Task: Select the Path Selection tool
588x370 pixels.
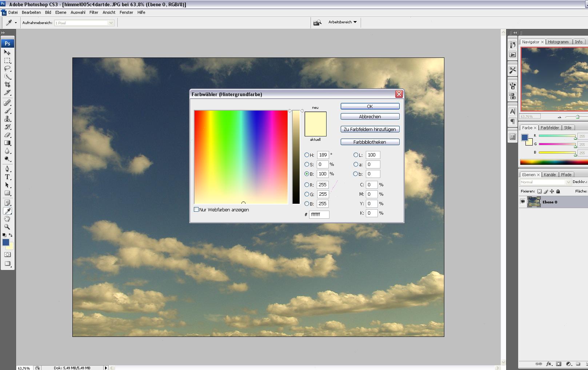Action: click(7, 185)
